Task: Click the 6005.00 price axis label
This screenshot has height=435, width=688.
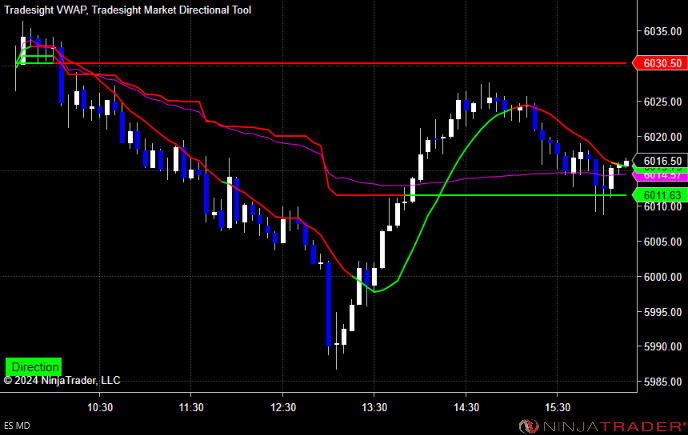Action: (x=663, y=242)
